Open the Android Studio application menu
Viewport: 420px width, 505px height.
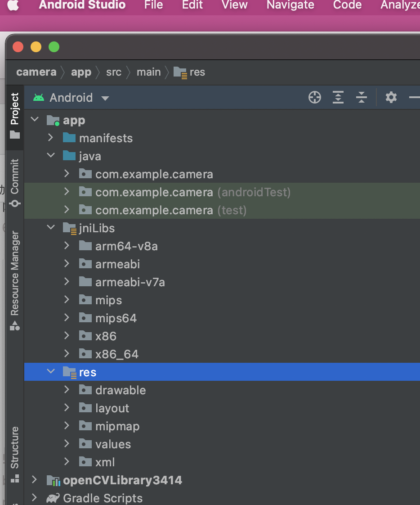[82, 5]
